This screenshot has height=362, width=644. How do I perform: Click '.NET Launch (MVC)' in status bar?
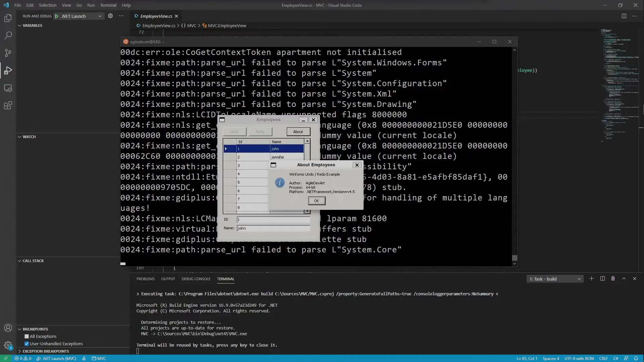pyautogui.click(x=56, y=358)
